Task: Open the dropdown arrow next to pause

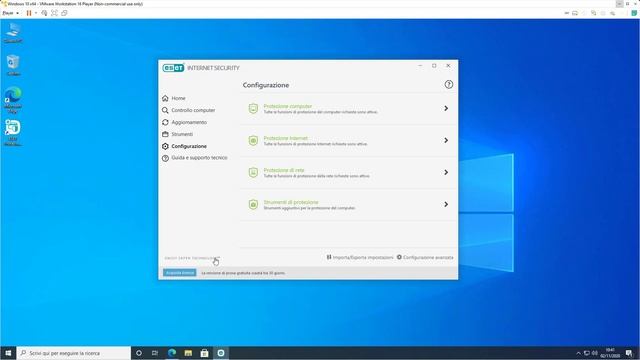Action: [36, 13]
